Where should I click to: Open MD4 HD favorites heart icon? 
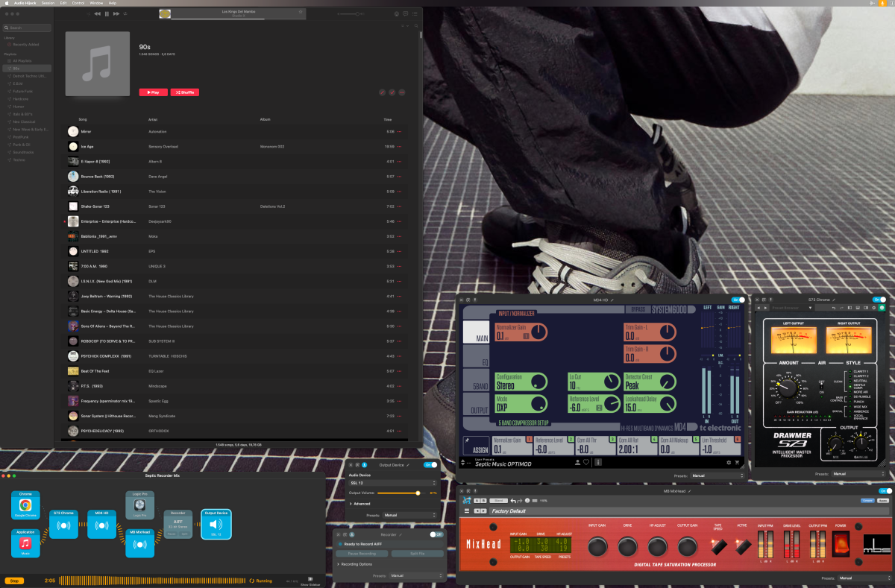[587, 462]
